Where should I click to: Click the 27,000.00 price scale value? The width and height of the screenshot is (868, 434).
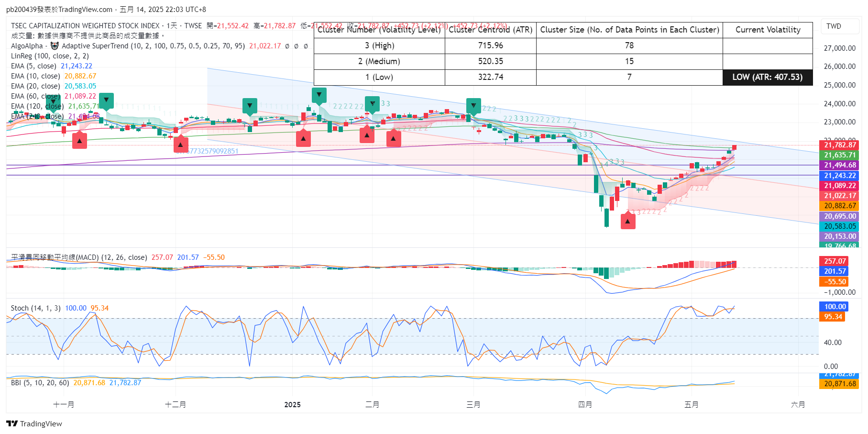pos(840,48)
